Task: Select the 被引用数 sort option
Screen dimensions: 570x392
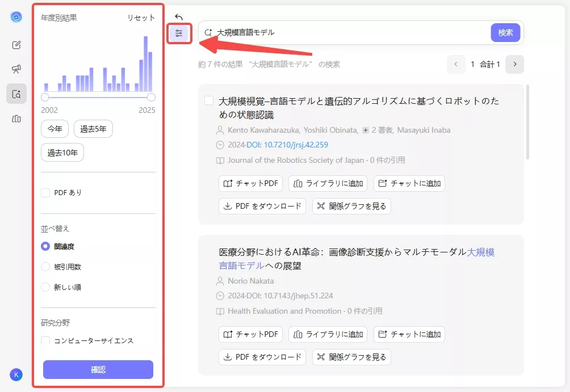Action: point(45,266)
